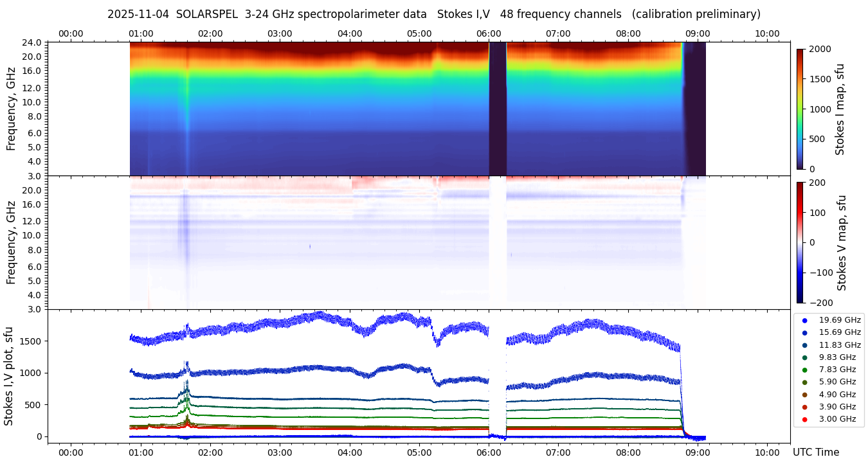
Task: Click the dark data gap in Stokes I map
Action: (497, 109)
